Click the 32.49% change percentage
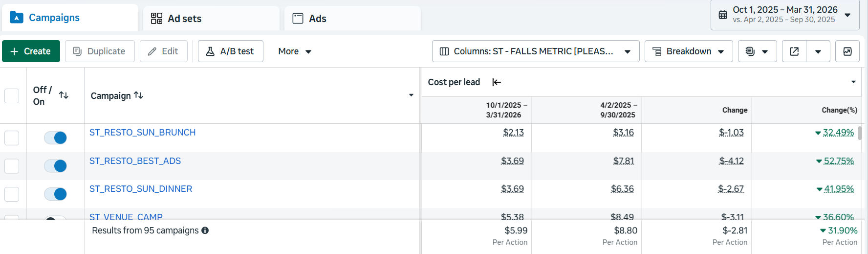The height and width of the screenshot is (254, 868). point(838,133)
